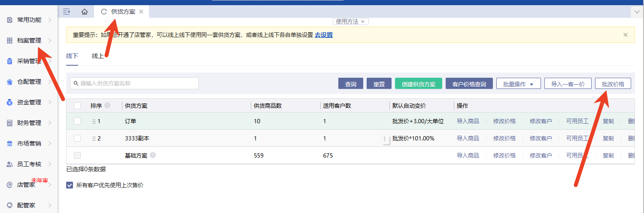The height and width of the screenshot is (213, 644).
Task: Click the refresh icon on 供货方案 tab
Action: [103, 12]
